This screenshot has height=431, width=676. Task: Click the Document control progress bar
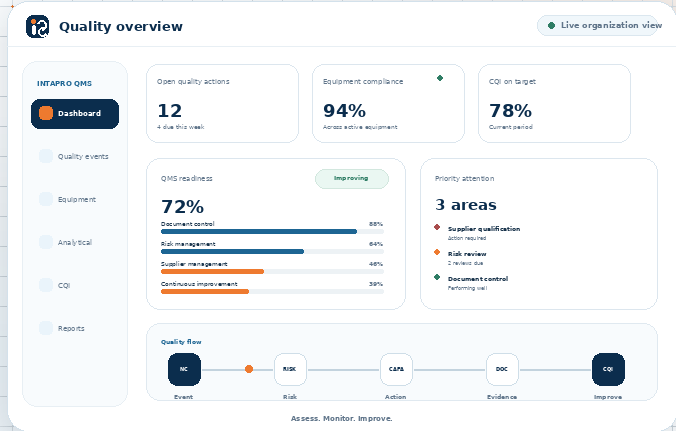272,232
